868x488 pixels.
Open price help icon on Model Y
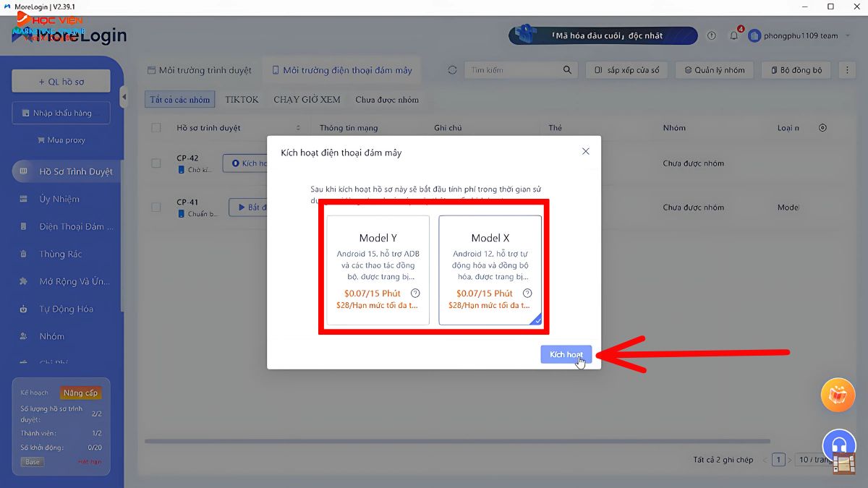coord(415,294)
